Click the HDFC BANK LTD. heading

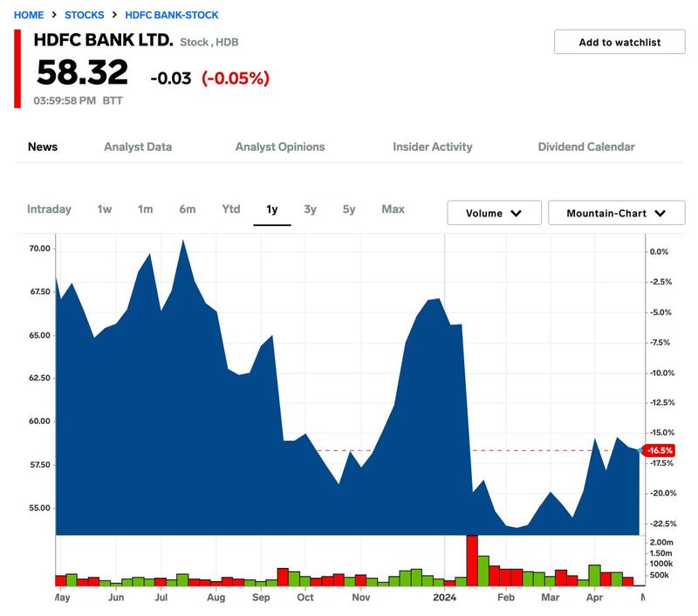103,40
